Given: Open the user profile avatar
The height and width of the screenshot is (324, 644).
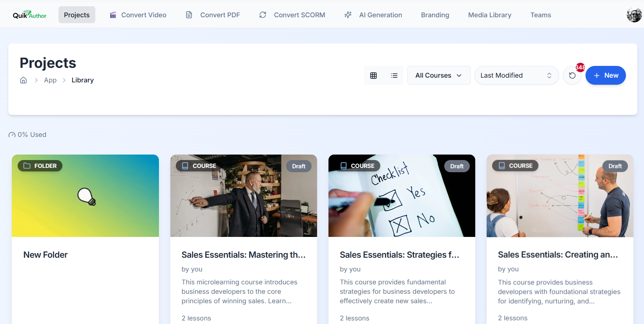Looking at the screenshot, I should click(634, 15).
